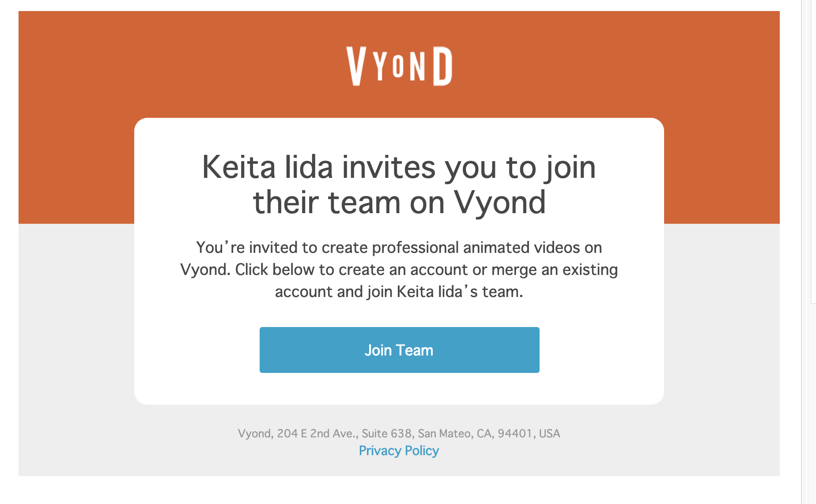816x504 pixels.
Task: Open the Privacy Policy link
Action: [x=399, y=451]
